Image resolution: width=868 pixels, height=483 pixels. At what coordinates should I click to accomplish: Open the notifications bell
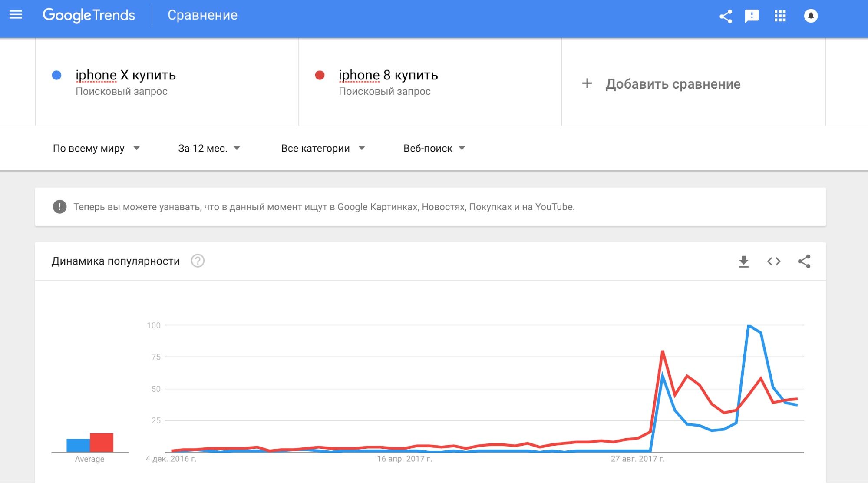pyautogui.click(x=810, y=16)
